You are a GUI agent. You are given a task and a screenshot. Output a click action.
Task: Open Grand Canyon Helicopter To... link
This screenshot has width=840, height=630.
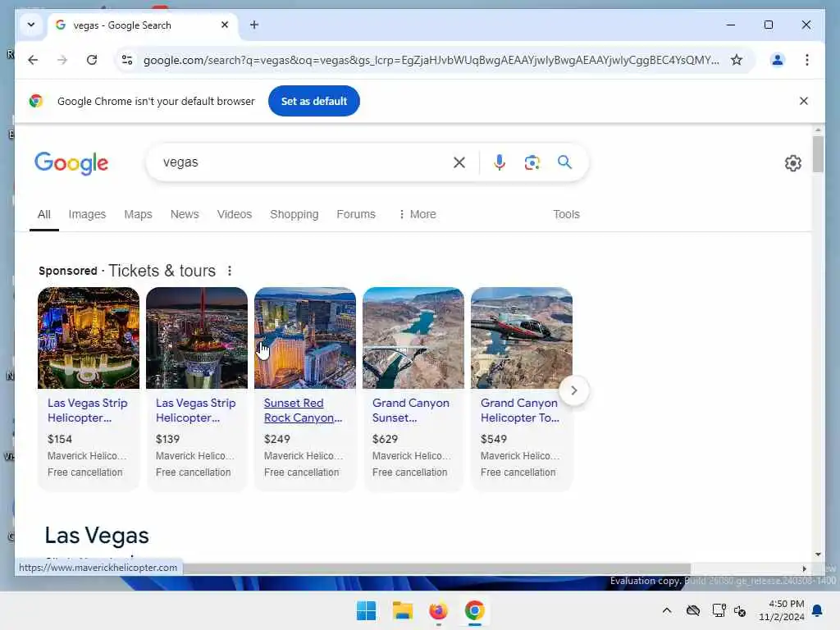click(x=519, y=410)
